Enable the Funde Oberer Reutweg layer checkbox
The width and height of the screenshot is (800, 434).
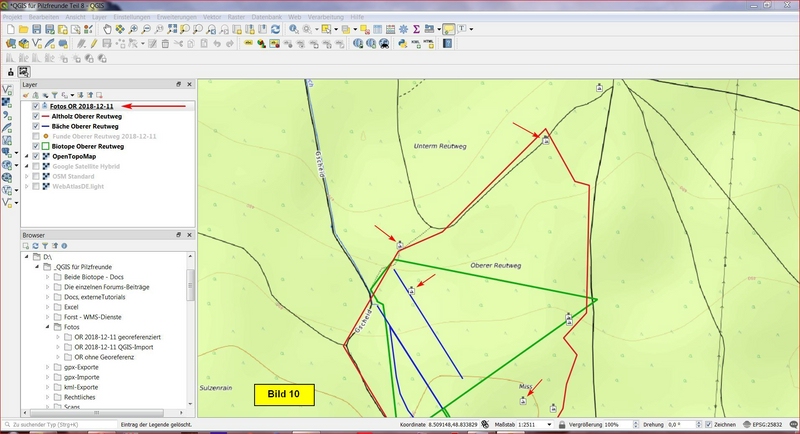point(37,136)
